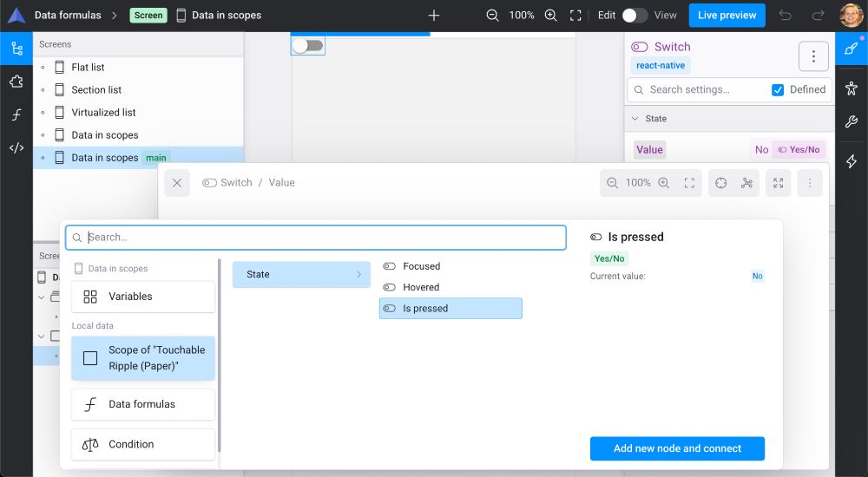The width and height of the screenshot is (868, 477).
Task: Click the data picker search field
Action: point(316,238)
